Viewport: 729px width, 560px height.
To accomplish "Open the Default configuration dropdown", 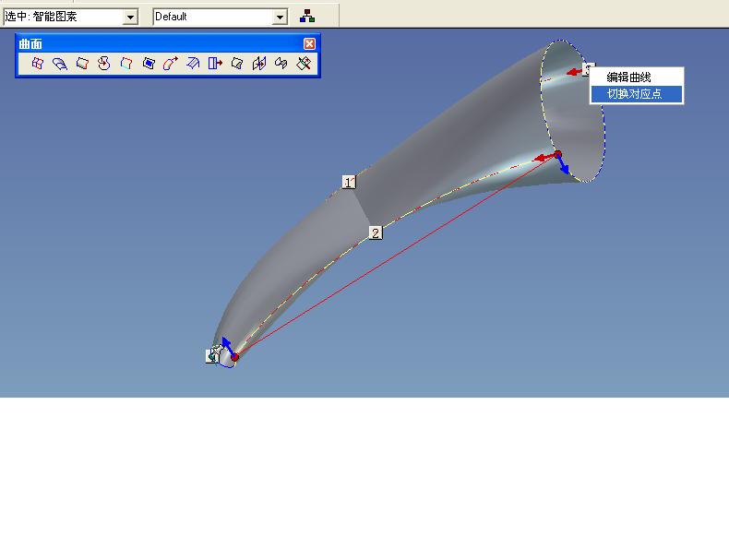I will click(x=280, y=18).
